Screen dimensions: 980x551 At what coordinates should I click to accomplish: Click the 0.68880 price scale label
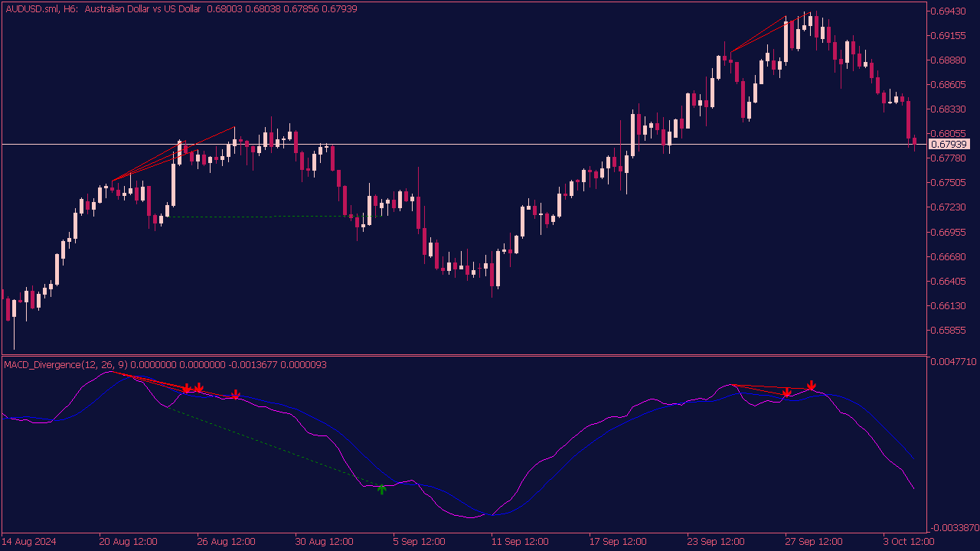click(949, 60)
